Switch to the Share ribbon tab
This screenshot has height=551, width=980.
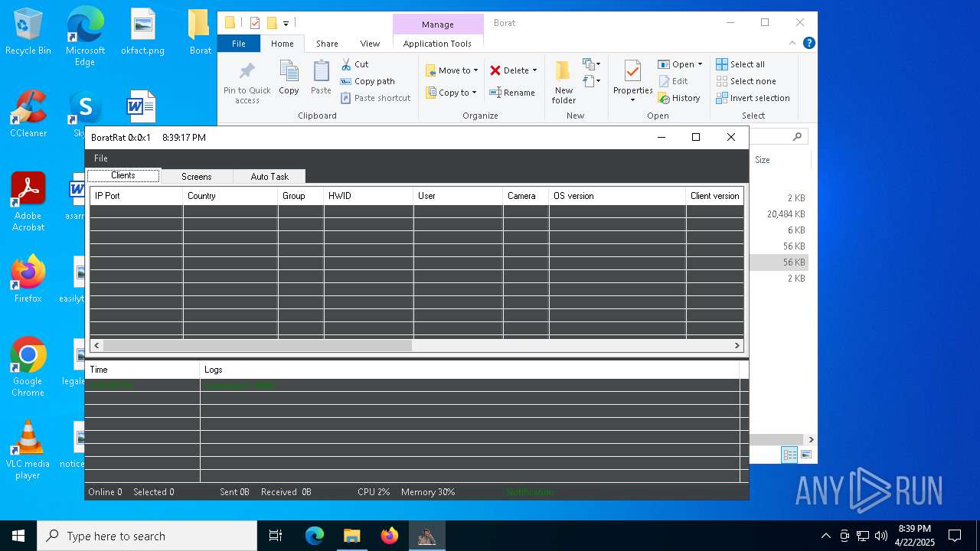327,44
